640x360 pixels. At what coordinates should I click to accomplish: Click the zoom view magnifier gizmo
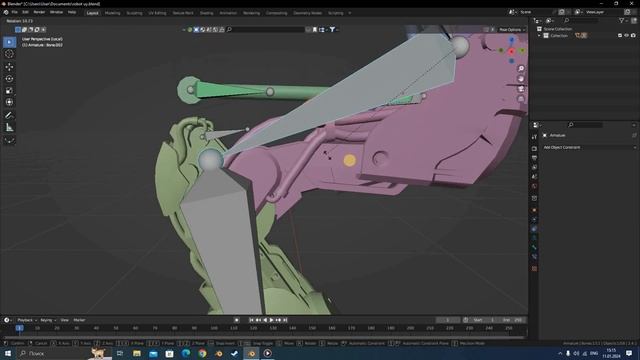click(521, 68)
